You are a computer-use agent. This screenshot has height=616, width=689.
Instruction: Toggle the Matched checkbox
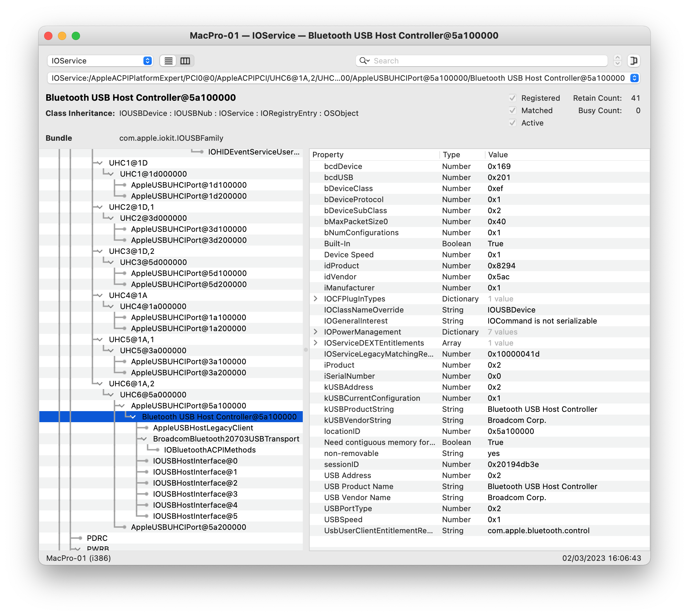pos(512,111)
